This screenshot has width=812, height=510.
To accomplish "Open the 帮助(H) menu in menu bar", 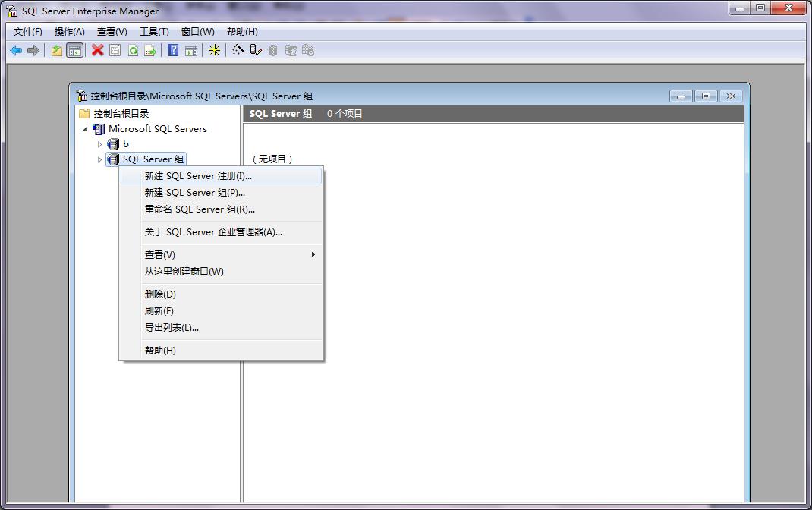I will 242,32.
